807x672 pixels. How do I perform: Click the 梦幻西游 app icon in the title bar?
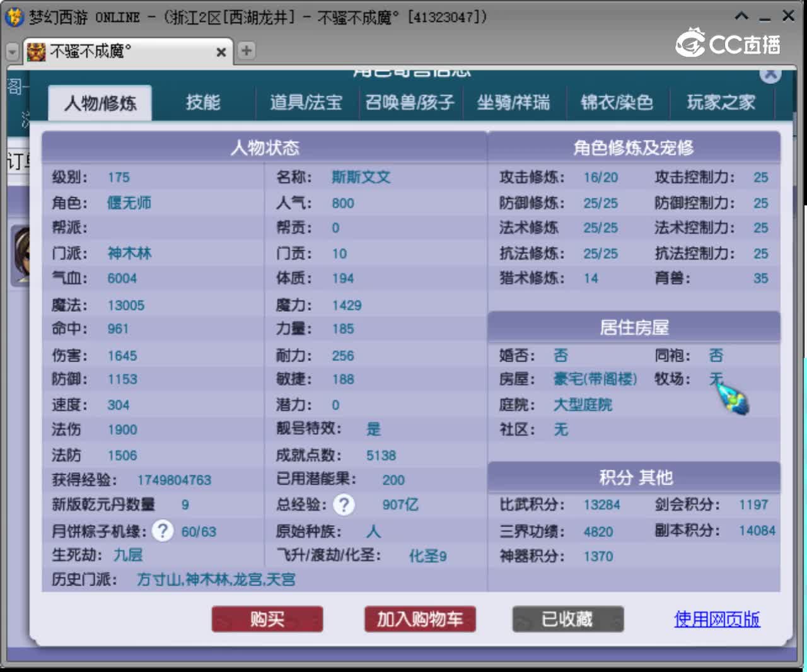(15, 17)
